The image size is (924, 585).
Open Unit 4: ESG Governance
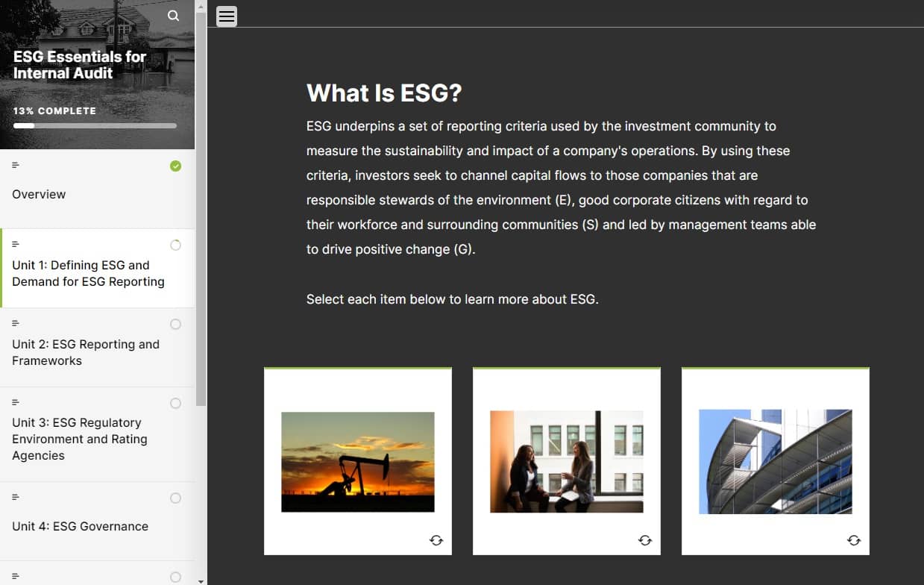pyautogui.click(x=98, y=522)
